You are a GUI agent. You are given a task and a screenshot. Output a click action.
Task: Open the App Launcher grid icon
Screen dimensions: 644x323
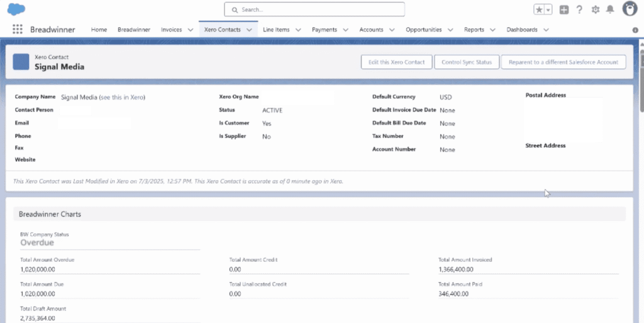point(17,29)
